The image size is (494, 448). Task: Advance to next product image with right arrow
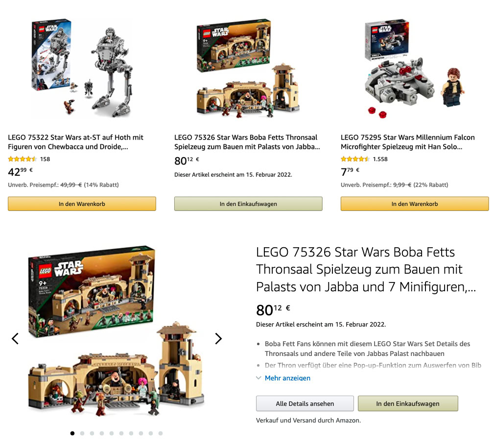(218, 338)
